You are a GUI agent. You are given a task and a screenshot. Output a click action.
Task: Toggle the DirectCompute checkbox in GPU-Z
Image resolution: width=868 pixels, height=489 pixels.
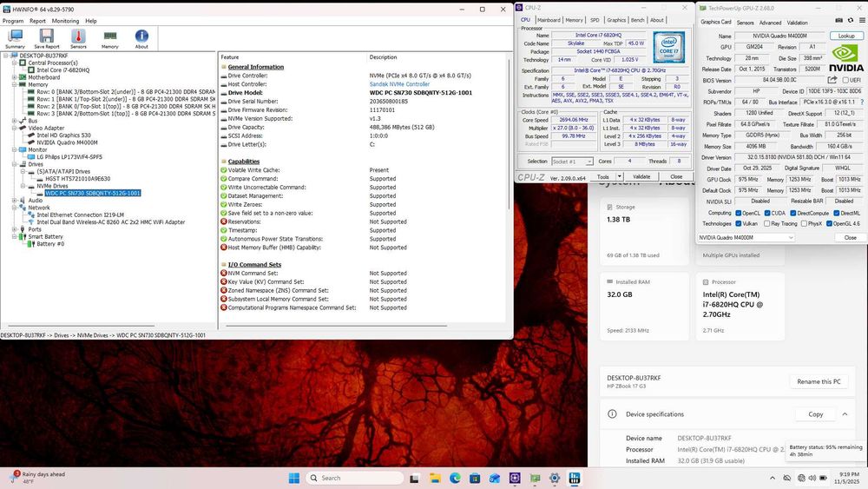(792, 213)
